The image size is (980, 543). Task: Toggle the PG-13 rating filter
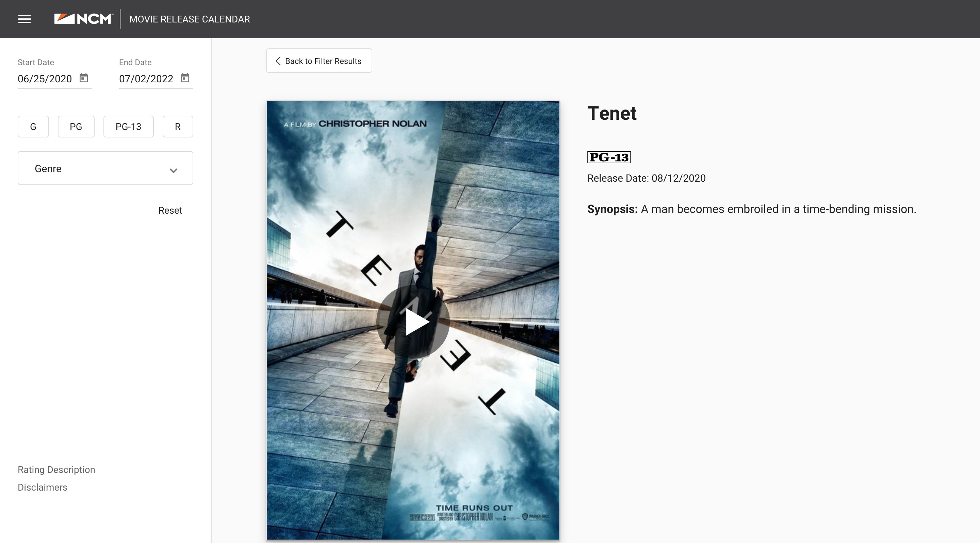[129, 127]
